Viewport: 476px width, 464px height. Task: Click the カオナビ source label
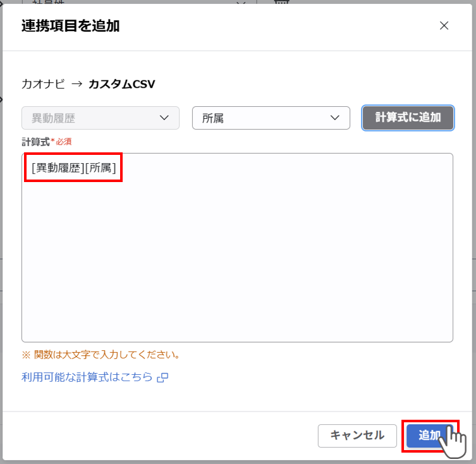[x=43, y=84]
